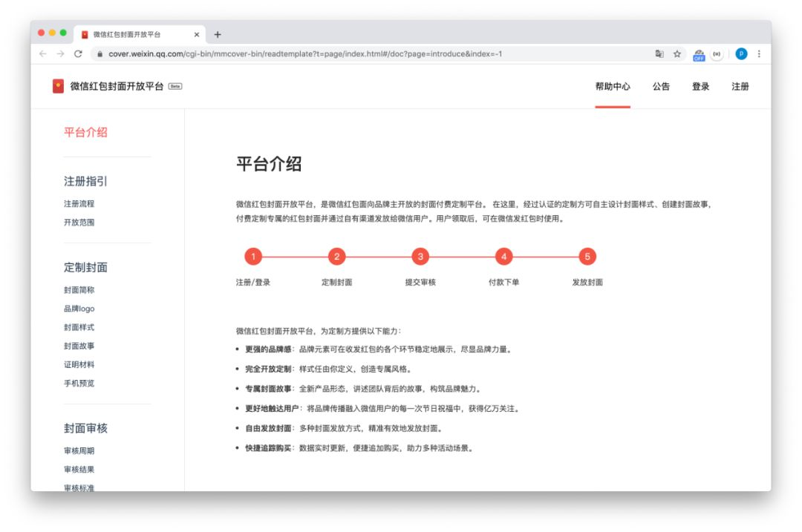Click step 4 circle for 付款下单

tap(503, 257)
